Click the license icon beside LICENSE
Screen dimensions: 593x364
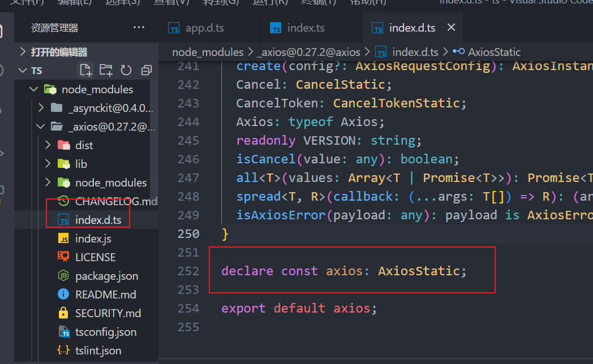(x=63, y=257)
